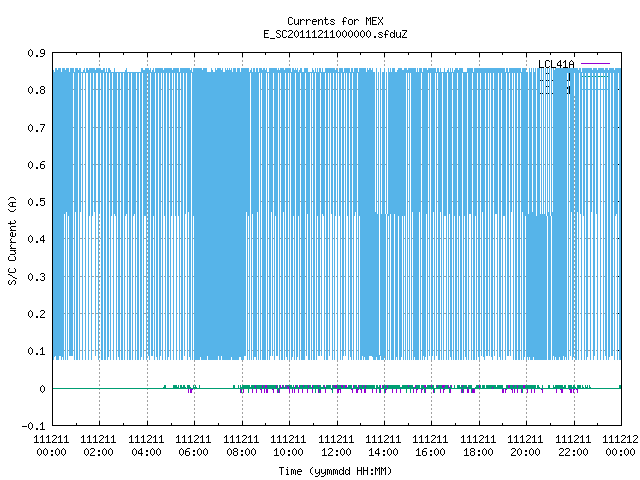Image resolution: width=640 pixels, height=480 pixels.
Task: Click the x-axis time label '16:00'
Action: click(x=431, y=452)
